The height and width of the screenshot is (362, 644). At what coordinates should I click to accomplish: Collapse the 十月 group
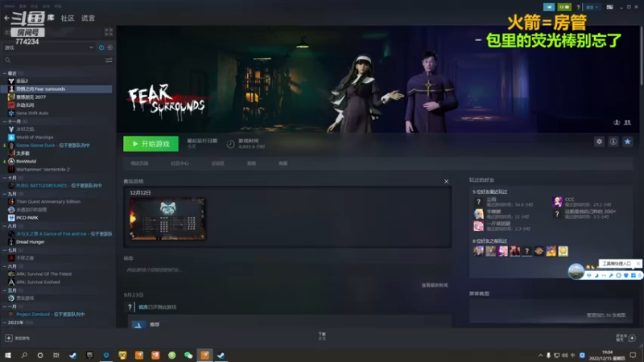click(5, 178)
